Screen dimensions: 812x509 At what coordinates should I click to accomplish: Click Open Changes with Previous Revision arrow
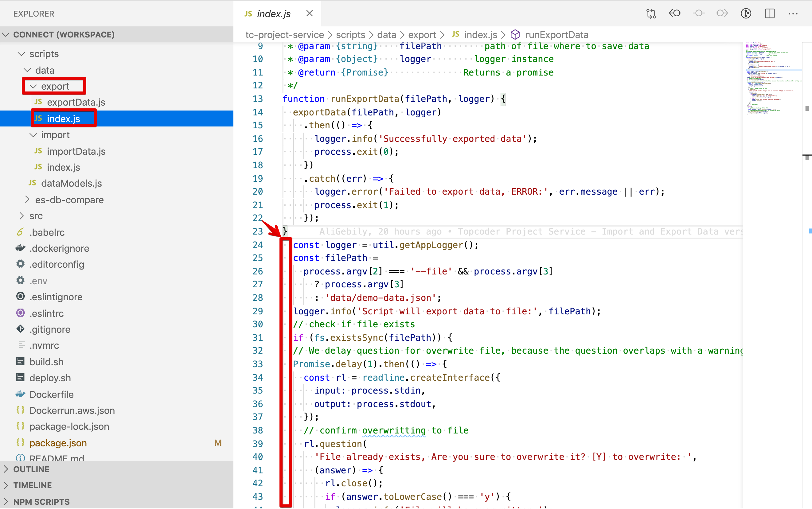pos(675,14)
